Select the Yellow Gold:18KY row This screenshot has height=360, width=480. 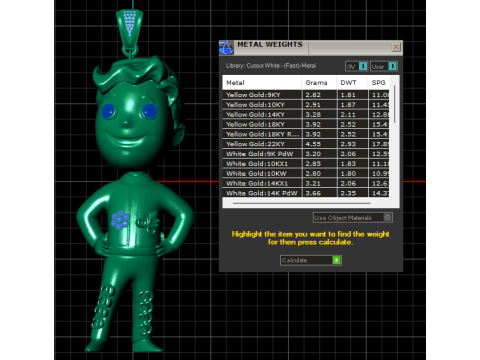click(306, 124)
